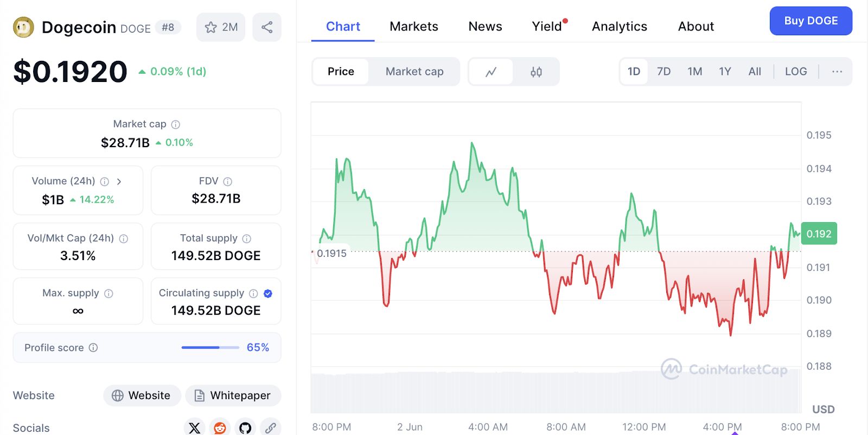Open Dogecoin's GitHub repository icon

(245, 427)
